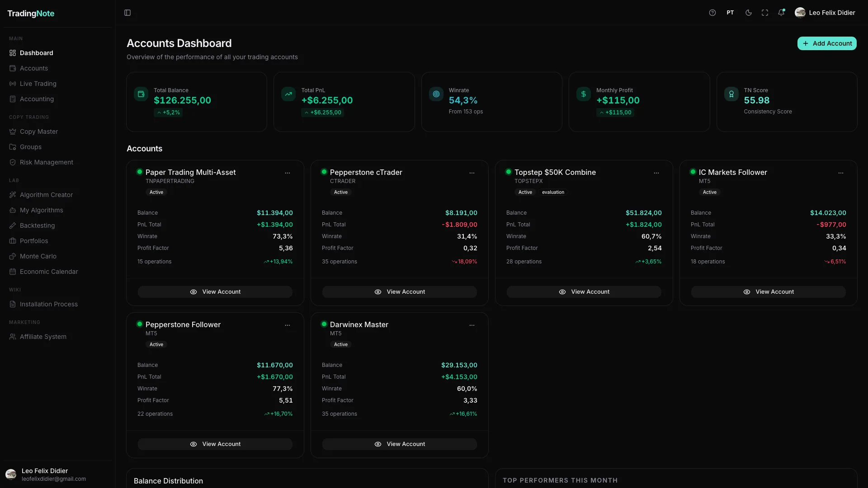Click the Copy Master crown icon
868x488 pixels.
pos(13,131)
